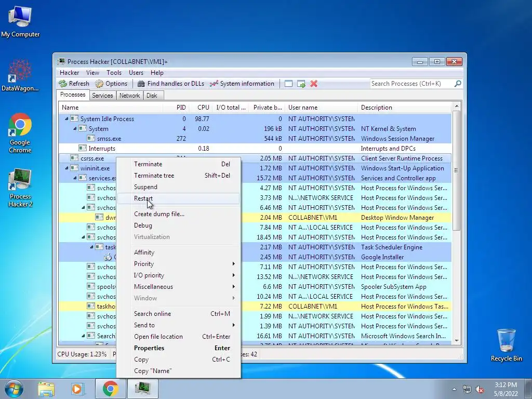Screen dimensions: 532x399
Task: Choose Copy "Name" menu entry
Action: coord(179,371)
